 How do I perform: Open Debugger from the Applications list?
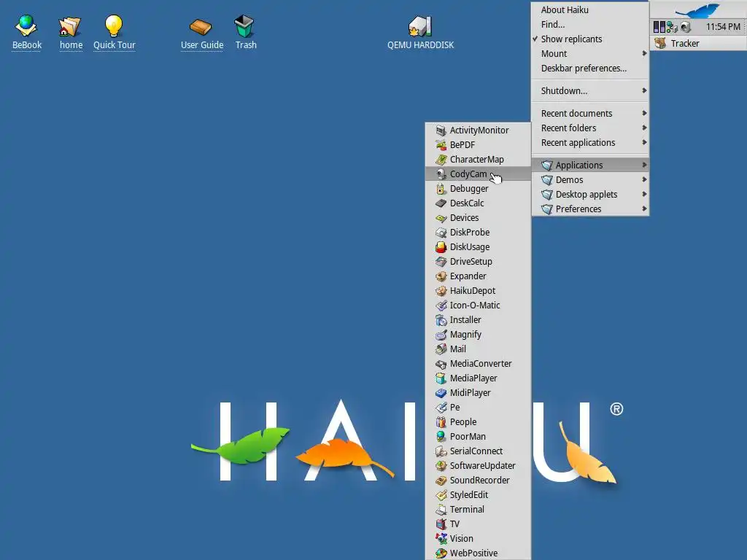[x=478, y=189]
